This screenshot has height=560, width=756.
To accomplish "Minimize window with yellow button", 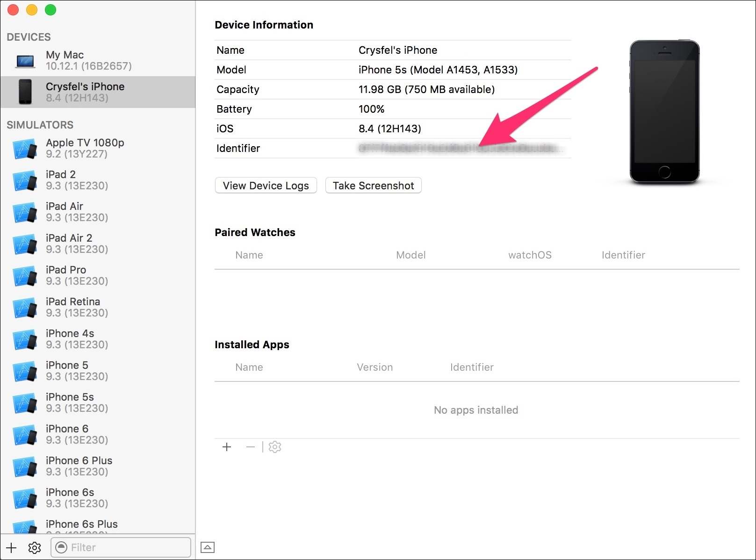I will click(32, 10).
